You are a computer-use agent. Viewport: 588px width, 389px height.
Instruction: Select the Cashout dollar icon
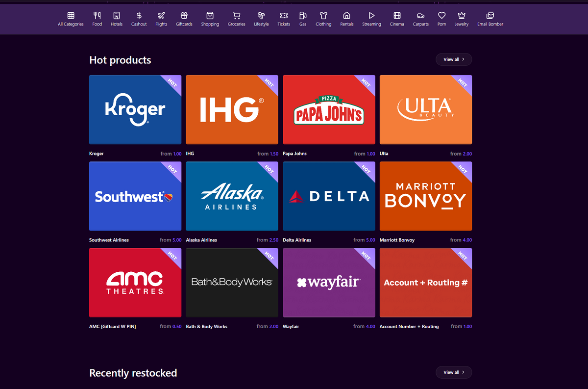pos(139,16)
